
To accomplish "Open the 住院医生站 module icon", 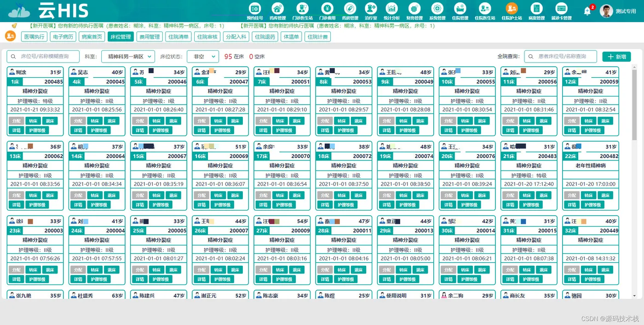I will click(485, 8).
